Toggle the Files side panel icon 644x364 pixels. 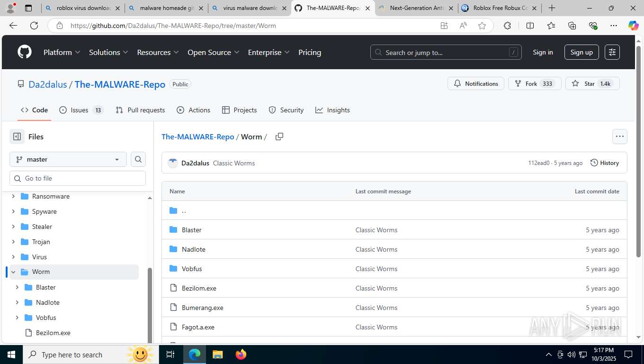coord(17,136)
